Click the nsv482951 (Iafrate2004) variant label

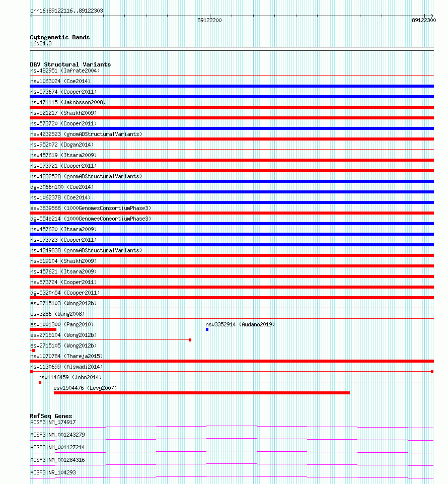[x=65, y=71]
